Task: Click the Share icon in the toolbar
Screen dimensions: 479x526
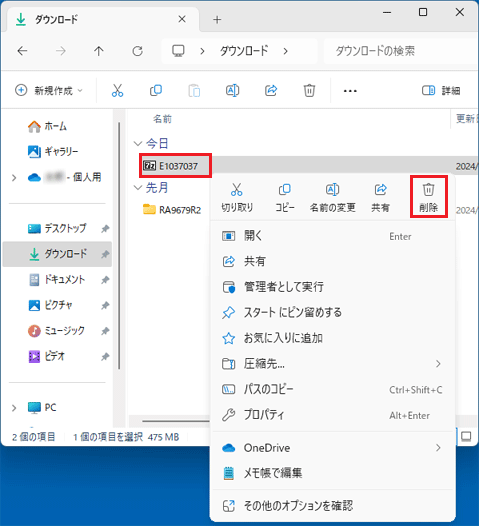Action: (271, 91)
